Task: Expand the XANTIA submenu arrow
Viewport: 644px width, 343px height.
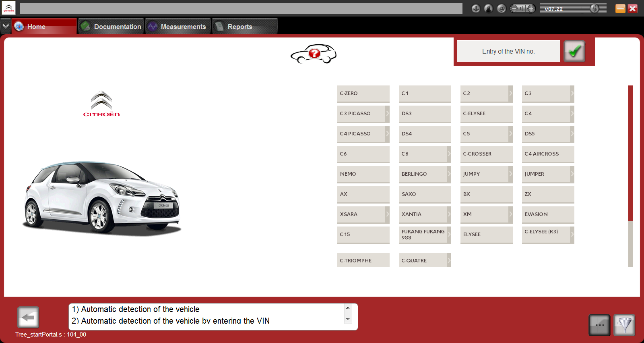Action: point(449,214)
